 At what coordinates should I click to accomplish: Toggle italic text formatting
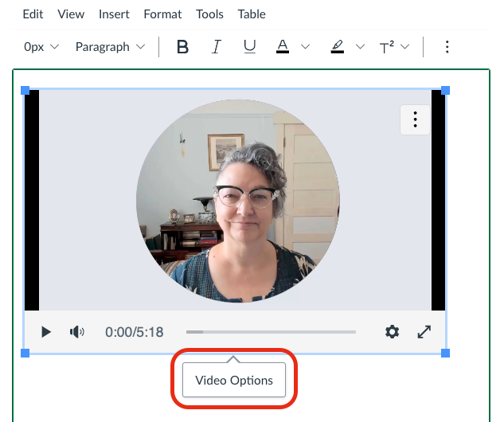tap(216, 47)
